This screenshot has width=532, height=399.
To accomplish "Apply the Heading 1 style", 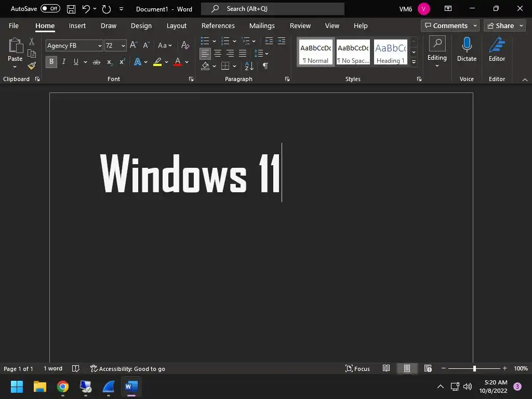I will pos(391,52).
